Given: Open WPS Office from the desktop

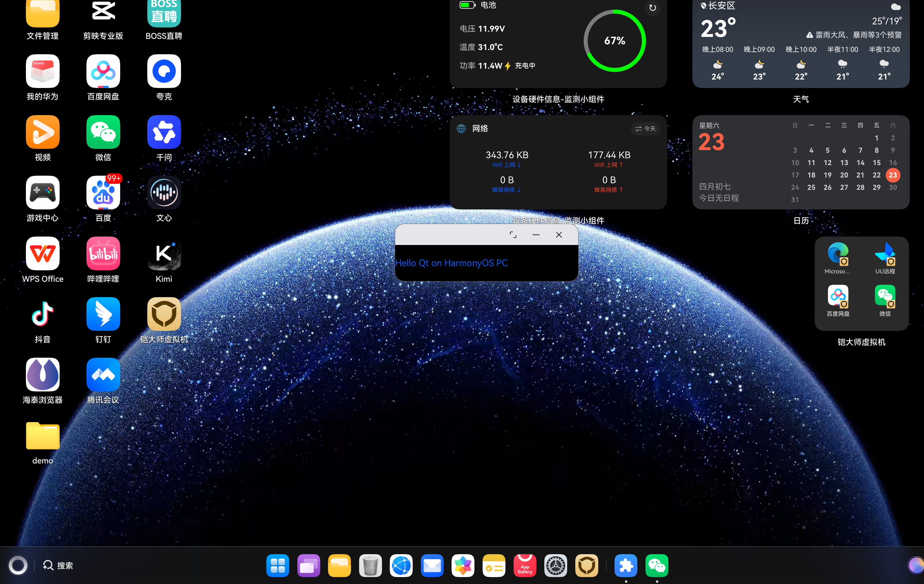Looking at the screenshot, I should click(x=42, y=253).
